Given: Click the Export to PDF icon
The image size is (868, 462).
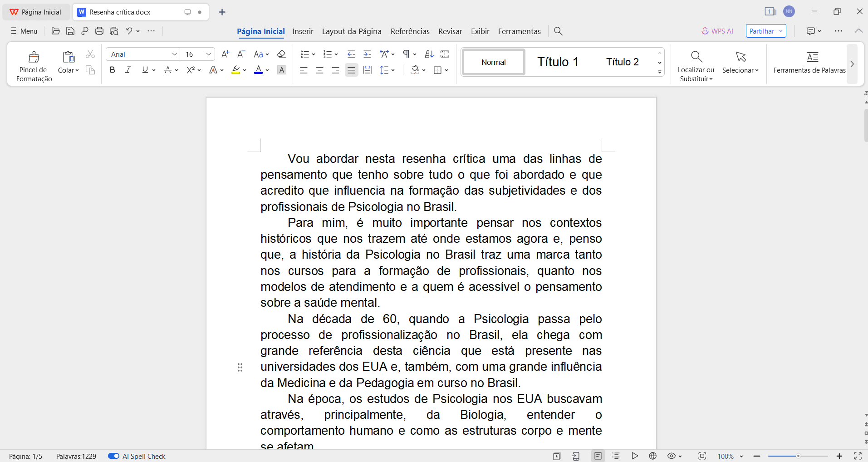Looking at the screenshot, I should [85, 31].
